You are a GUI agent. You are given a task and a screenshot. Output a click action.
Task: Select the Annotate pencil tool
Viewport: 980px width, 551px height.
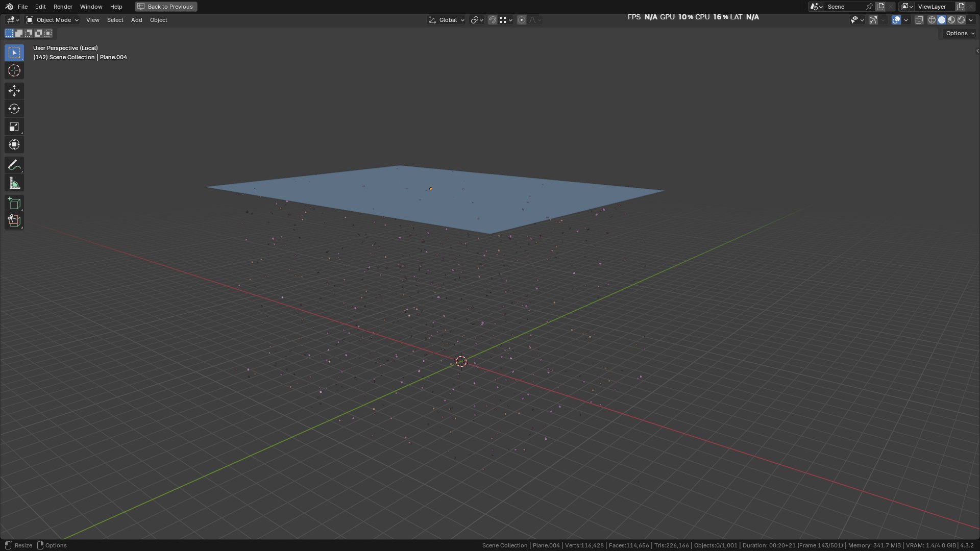(14, 165)
